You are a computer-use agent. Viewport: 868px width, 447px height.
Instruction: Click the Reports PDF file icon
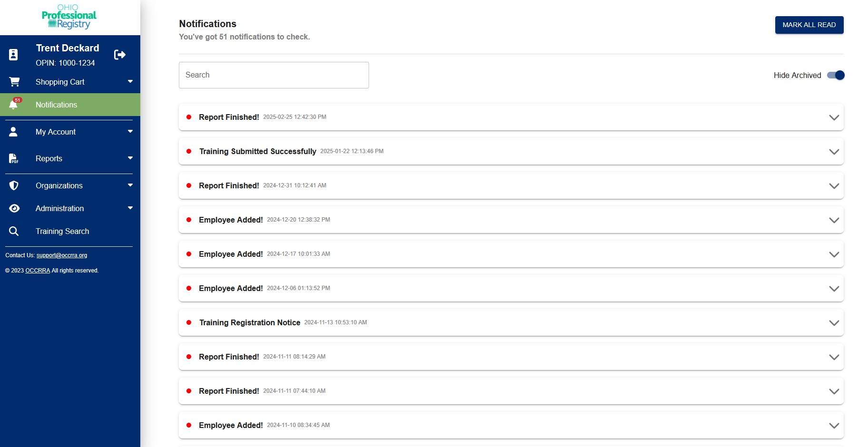[x=13, y=158]
